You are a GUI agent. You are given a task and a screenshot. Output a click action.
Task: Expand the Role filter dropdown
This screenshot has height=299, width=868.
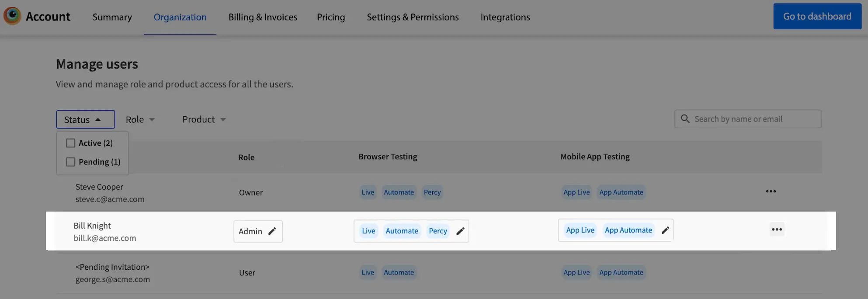pyautogui.click(x=140, y=119)
